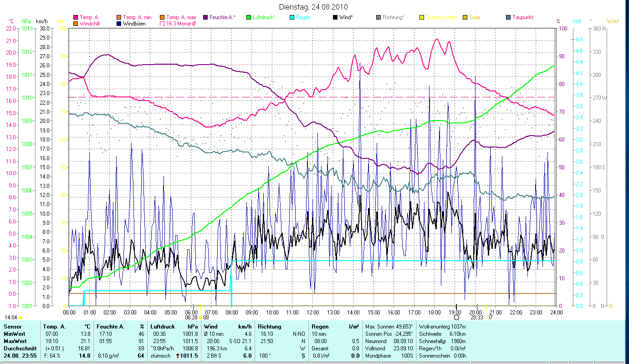Click the green Luftdruck legend square
The width and height of the screenshot is (629, 364).
click(x=248, y=17)
